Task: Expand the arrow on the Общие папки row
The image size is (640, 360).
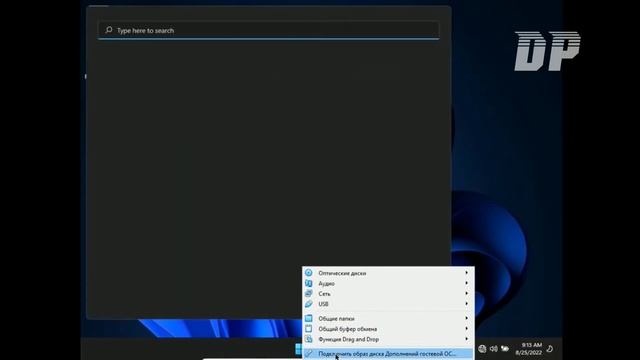Action: (x=467, y=318)
